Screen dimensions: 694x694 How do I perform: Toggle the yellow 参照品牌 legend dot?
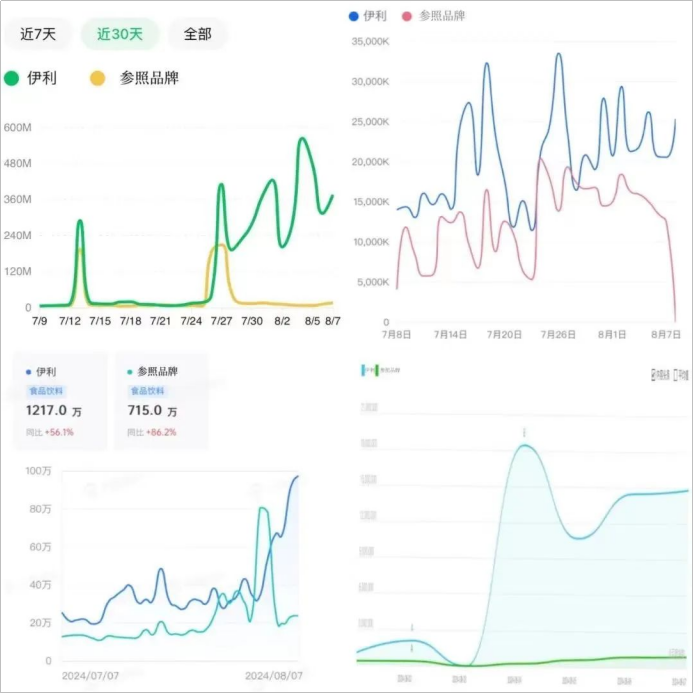[97, 78]
